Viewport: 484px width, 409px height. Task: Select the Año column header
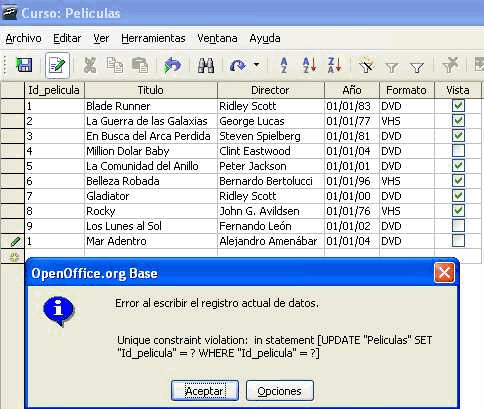[x=352, y=90]
